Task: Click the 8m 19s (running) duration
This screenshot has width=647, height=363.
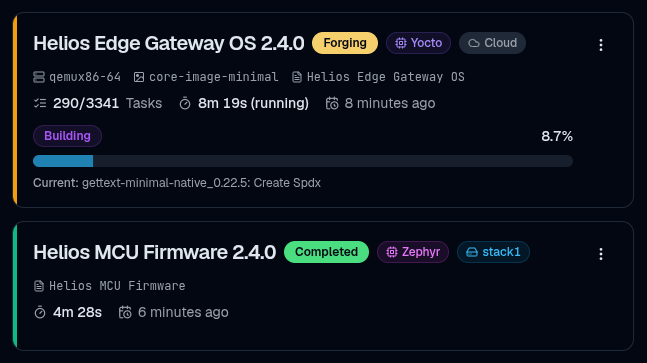Action: 253,103
